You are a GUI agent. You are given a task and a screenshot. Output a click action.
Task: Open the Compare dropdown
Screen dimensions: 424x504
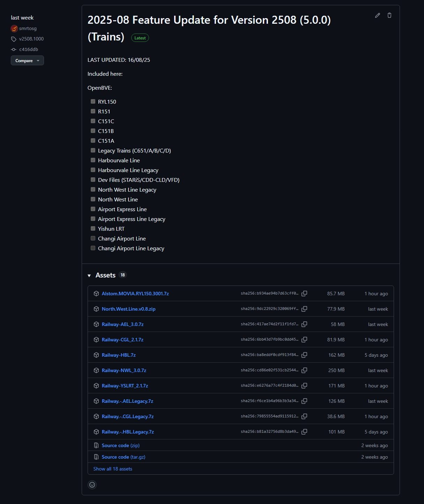(27, 60)
